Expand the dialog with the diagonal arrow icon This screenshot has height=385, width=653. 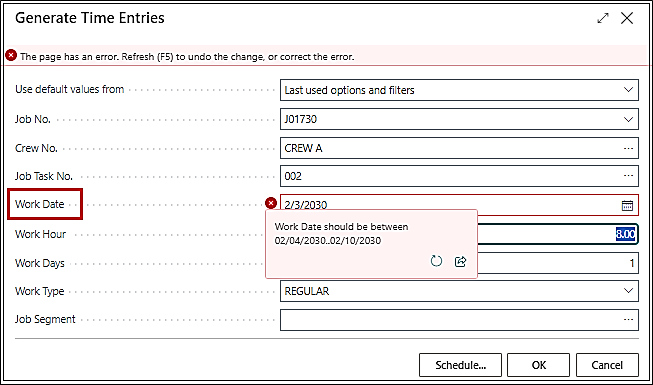[x=603, y=18]
